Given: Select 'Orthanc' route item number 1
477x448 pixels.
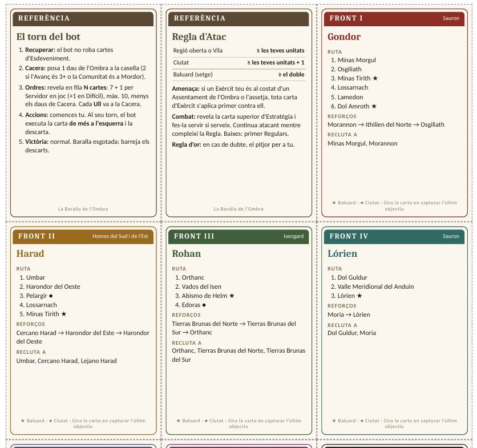Looking at the screenshot, I should [193, 277].
